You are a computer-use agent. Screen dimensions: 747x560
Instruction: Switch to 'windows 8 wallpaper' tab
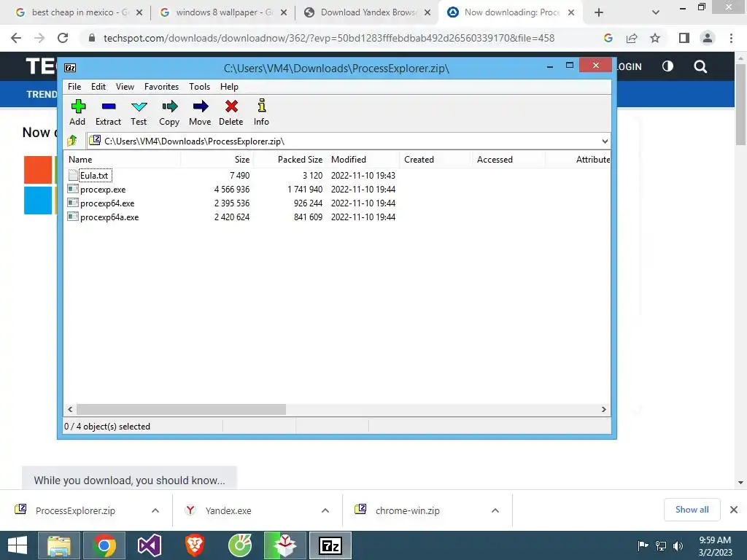click(x=223, y=12)
